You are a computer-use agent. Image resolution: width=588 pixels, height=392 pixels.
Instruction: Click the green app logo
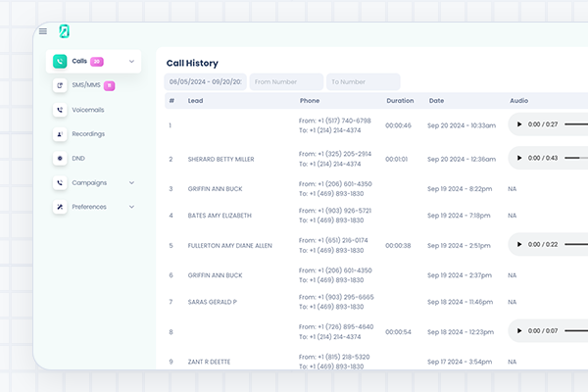[65, 31]
